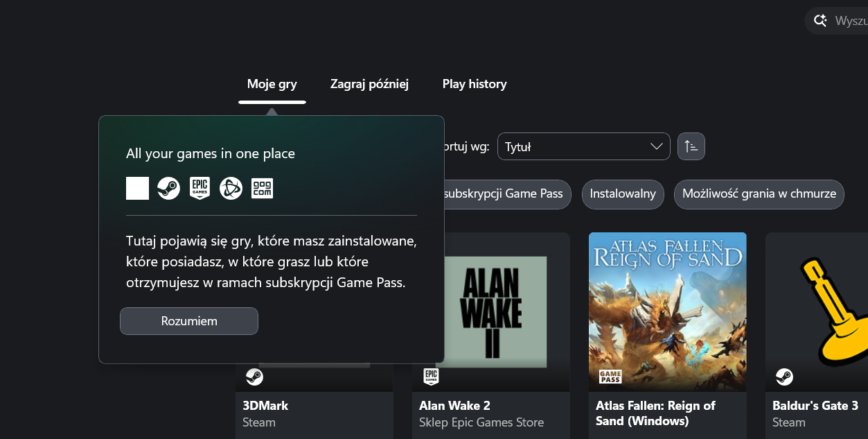Click the Game Pass badge on Atlas Fallen
868x439 pixels.
610,377
